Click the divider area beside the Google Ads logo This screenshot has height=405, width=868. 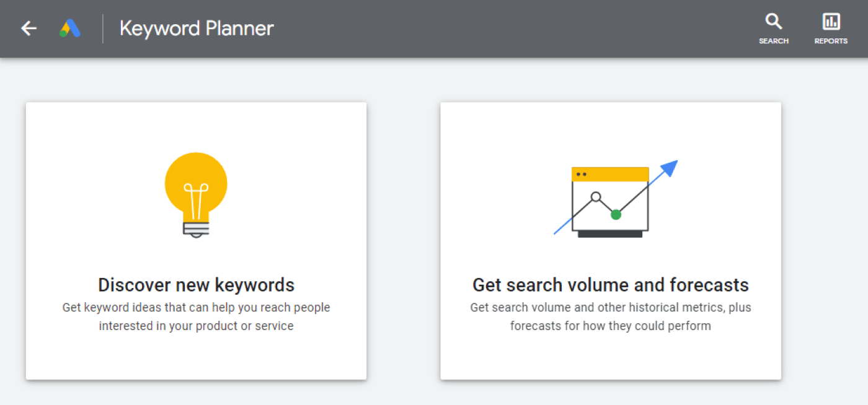(102, 28)
